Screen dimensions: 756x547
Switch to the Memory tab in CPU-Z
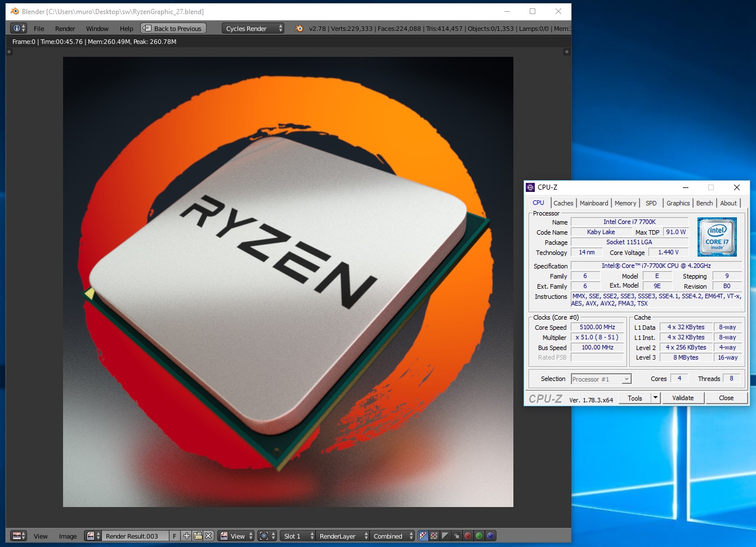[625, 203]
